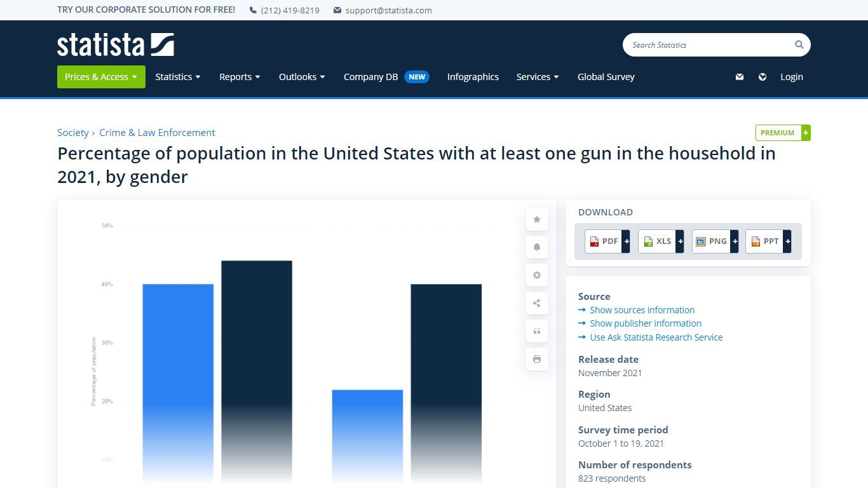Download the statistic as PNG
The image size is (868, 488).
pyautogui.click(x=715, y=241)
